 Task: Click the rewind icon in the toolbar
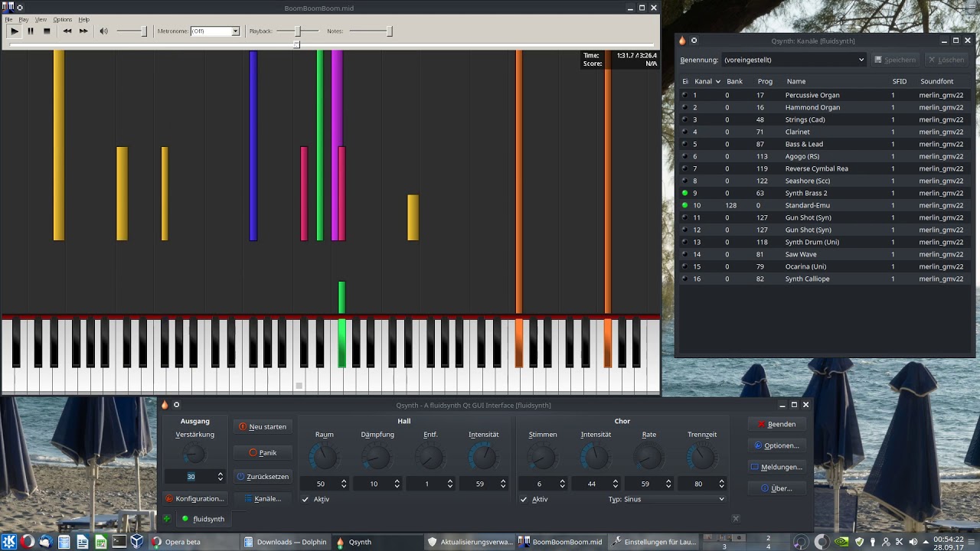click(67, 31)
